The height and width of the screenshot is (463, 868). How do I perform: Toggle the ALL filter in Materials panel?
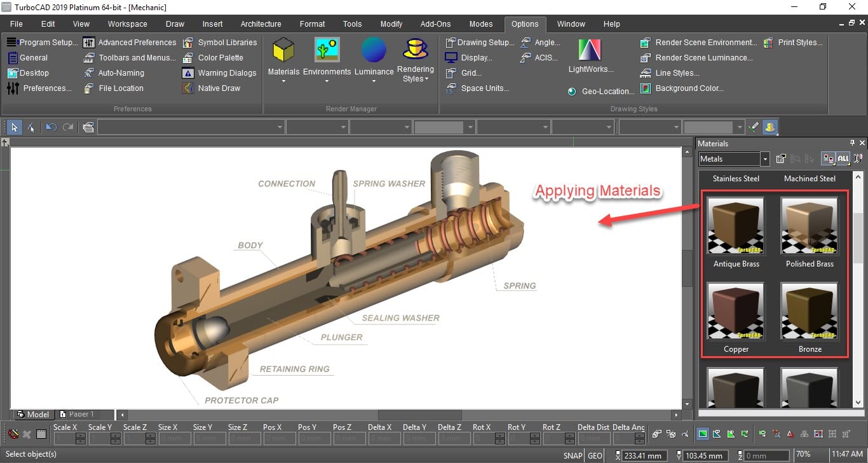point(843,159)
